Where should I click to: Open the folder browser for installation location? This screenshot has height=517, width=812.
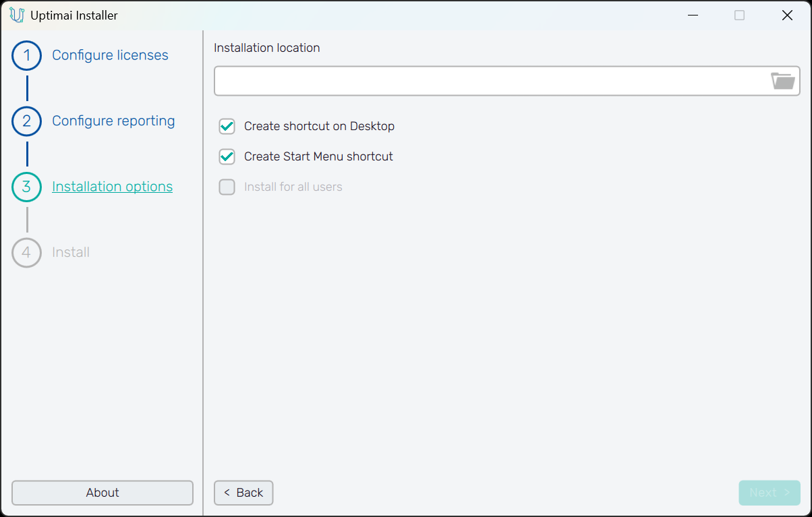click(782, 81)
